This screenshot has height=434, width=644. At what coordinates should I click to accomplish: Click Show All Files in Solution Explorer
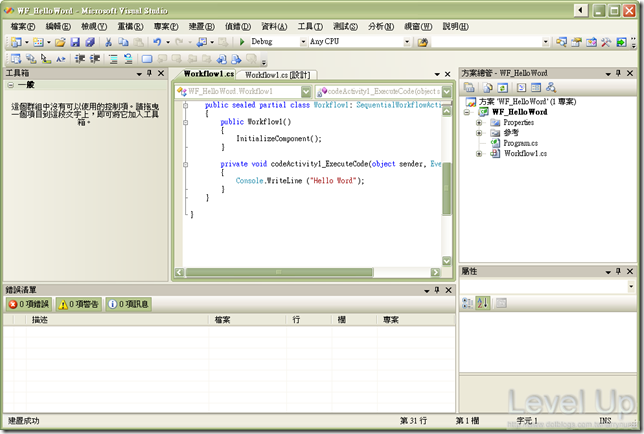488,87
